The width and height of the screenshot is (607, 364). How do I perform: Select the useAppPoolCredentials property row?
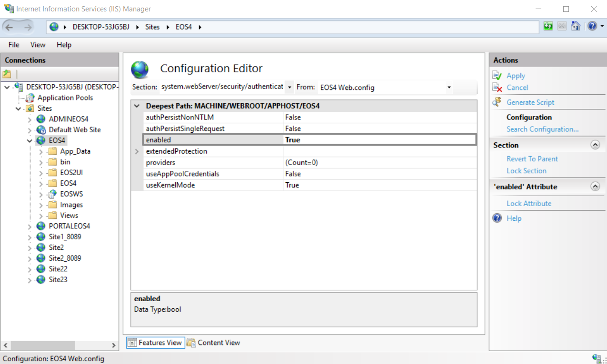click(310, 174)
